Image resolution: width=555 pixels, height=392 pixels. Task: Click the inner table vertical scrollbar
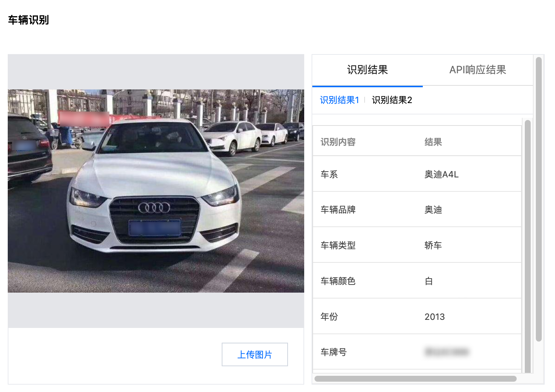tap(527, 246)
